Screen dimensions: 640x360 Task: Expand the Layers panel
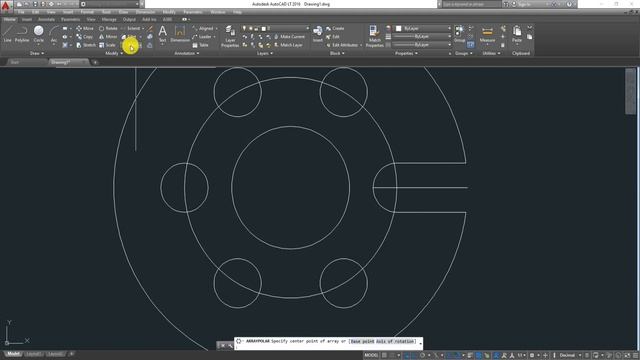tap(265, 53)
